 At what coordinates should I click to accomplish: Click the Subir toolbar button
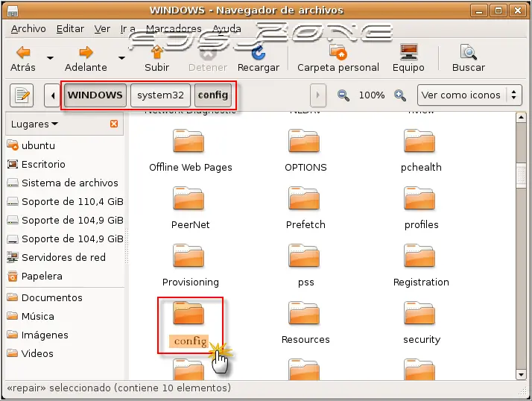point(156,58)
